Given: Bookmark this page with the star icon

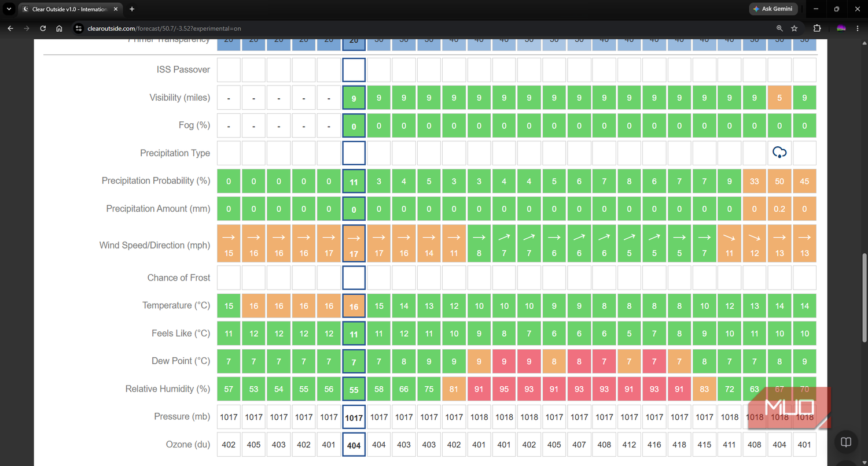Looking at the screenshot, I should point(795,28).
